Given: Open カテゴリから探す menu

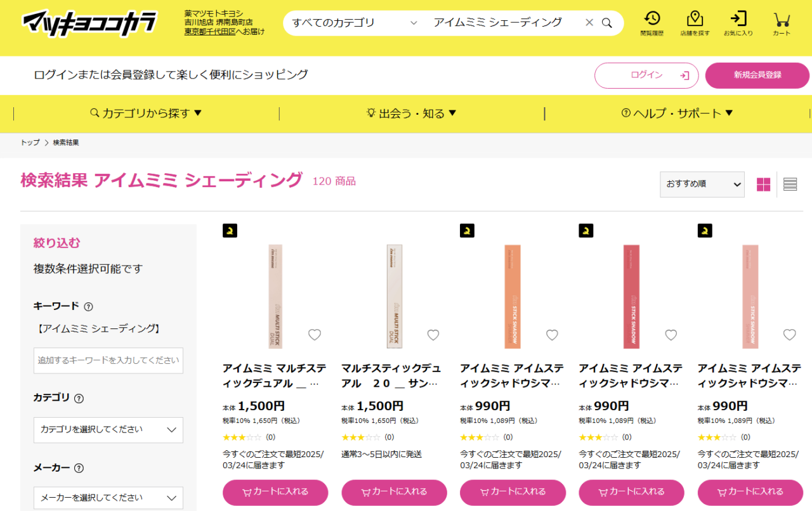Looking at the screenshot, I should tap(146, 113).
